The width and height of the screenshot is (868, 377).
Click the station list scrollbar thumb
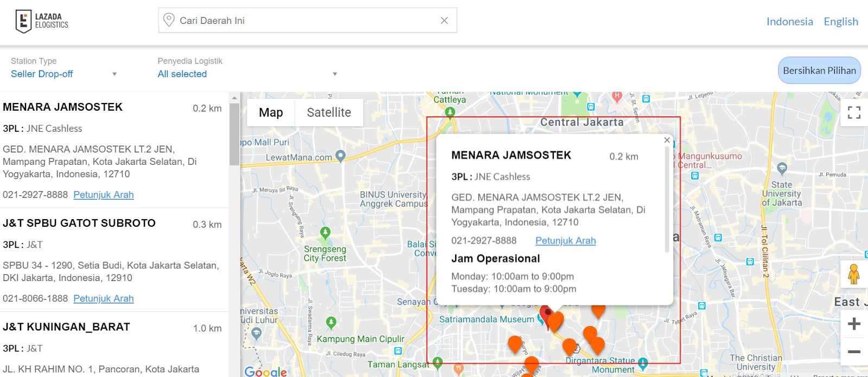[x=234, y=134]
